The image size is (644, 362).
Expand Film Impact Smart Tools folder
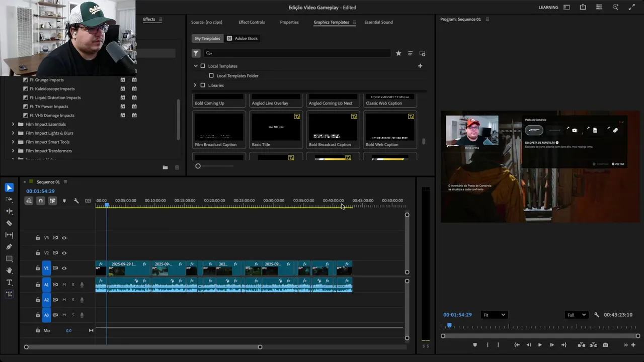(x=13, y=142)
